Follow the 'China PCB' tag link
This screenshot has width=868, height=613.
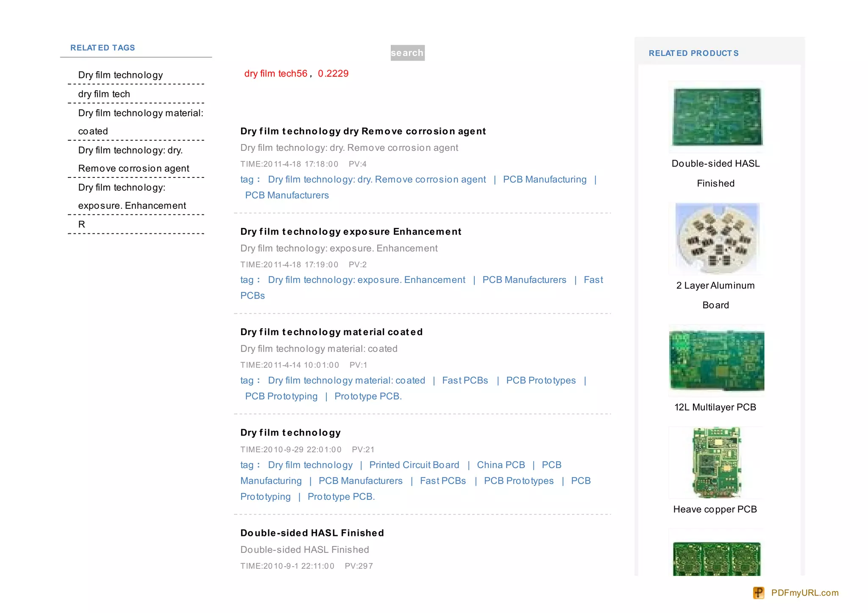[501, 465]
